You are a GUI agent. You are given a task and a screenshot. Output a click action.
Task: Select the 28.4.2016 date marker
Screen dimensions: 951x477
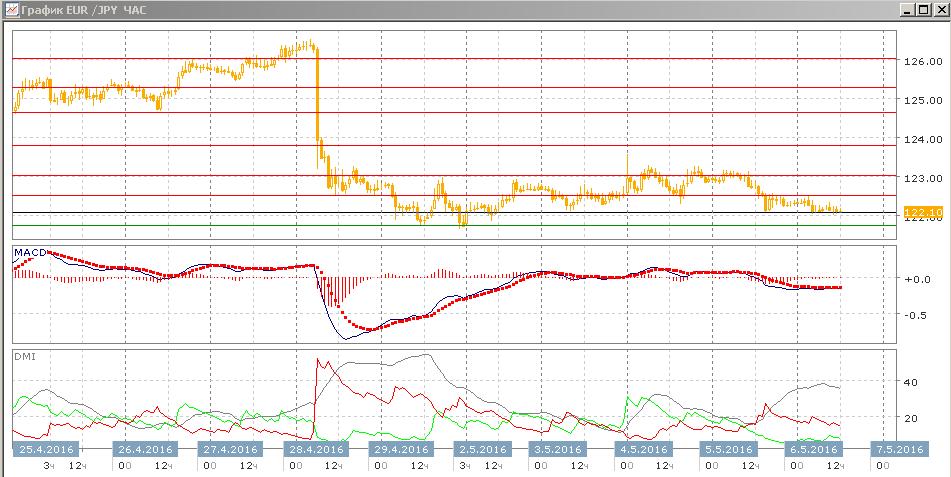(316, 450)
